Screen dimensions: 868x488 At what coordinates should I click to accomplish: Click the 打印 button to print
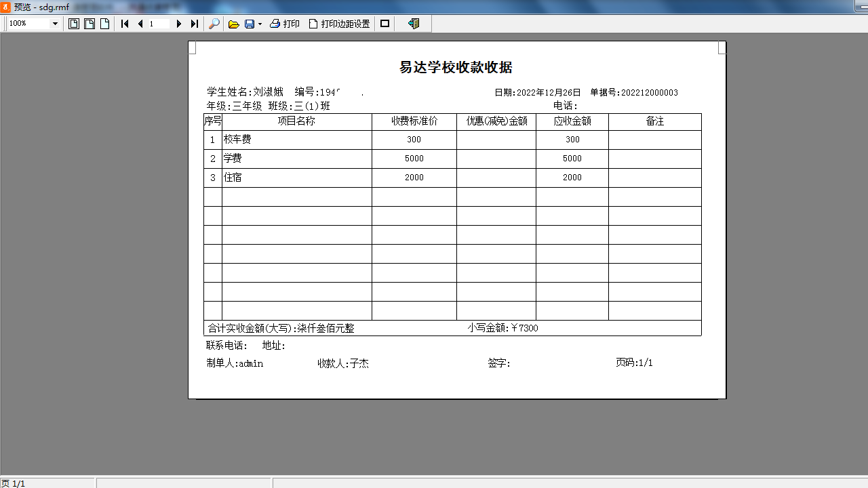tap(285, 24)
